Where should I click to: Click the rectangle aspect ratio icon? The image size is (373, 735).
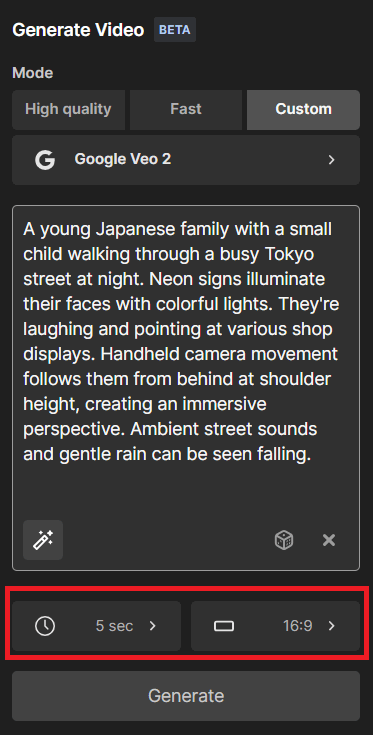pyautogui.click(x=224, y=626)
